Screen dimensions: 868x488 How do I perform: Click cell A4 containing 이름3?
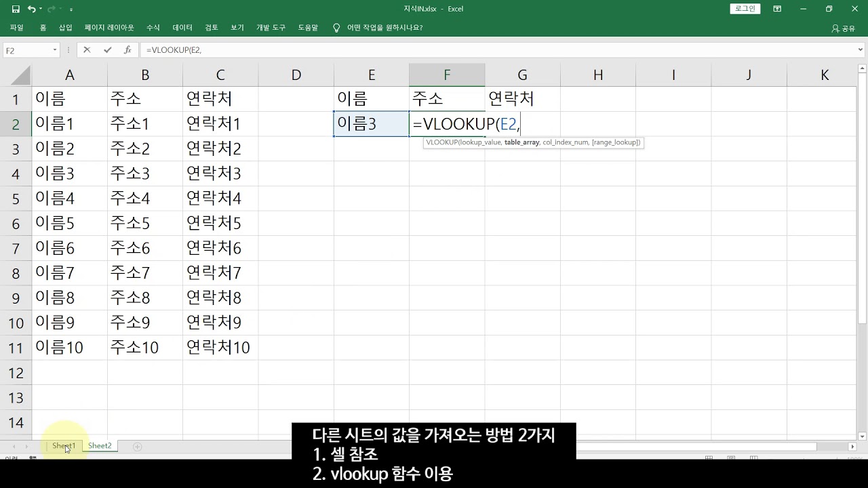69,174
